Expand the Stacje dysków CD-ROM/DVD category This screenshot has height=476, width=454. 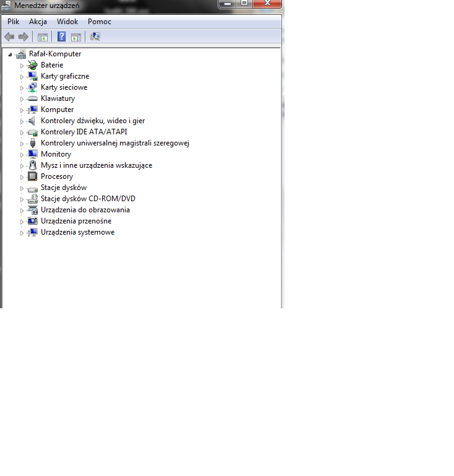pyautogui.click(x=22, y=199)
